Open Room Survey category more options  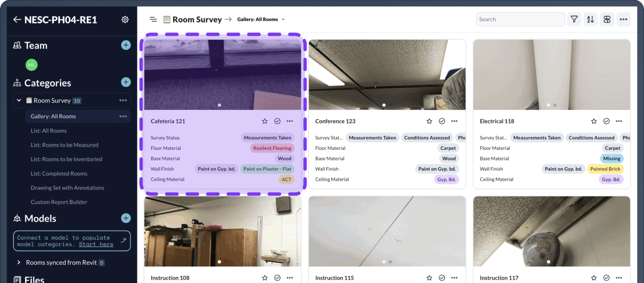(123, 100)
